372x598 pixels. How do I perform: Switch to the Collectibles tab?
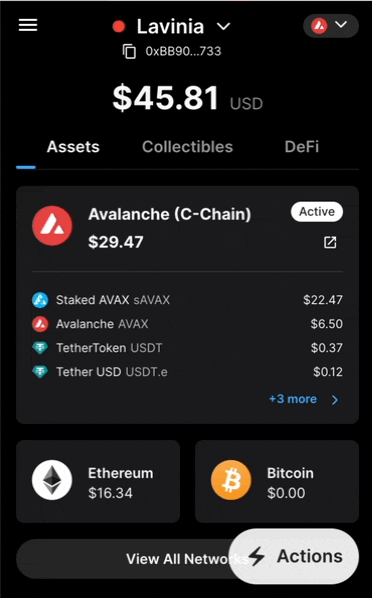point(187,147)
